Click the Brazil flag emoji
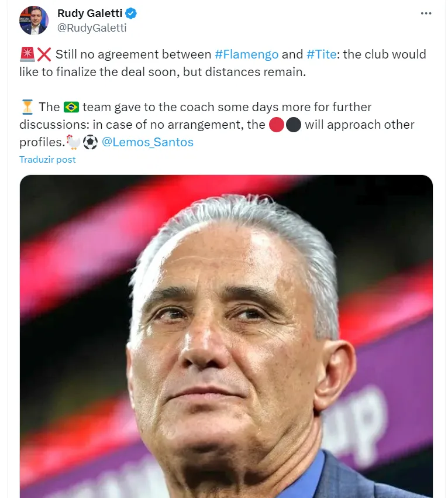This screenshot has height=498, width=448. coord(71,107)
